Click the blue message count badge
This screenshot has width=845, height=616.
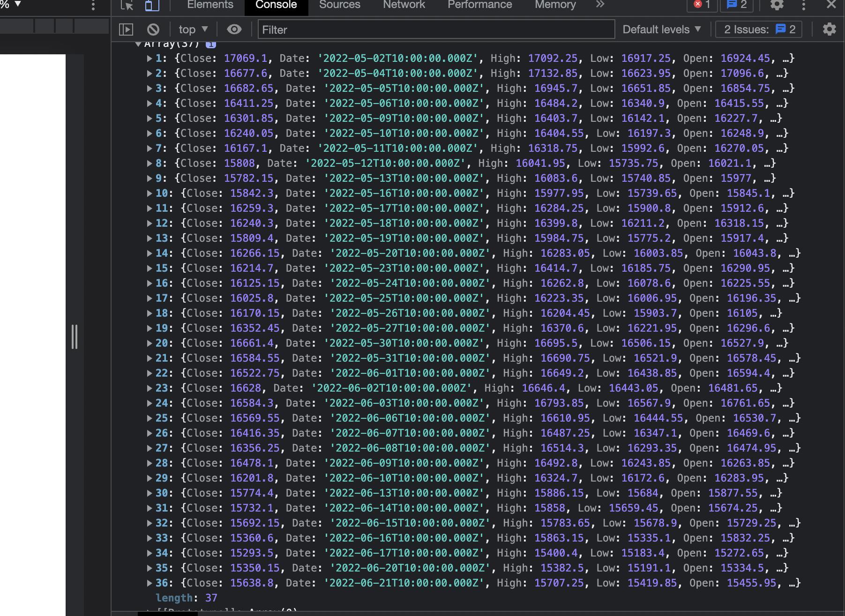click(x=736, y=5)
